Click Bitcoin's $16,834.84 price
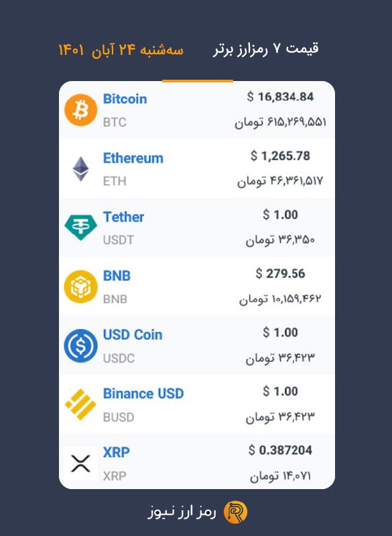Viewport: 392px width, 536px height. (x=280, y=96)
